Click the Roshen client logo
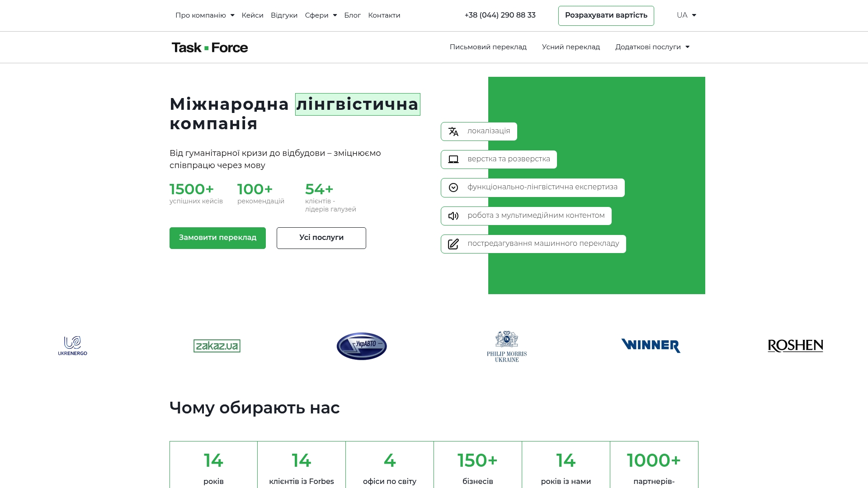Viewport: 868px width, 488px height. point(795,346)
